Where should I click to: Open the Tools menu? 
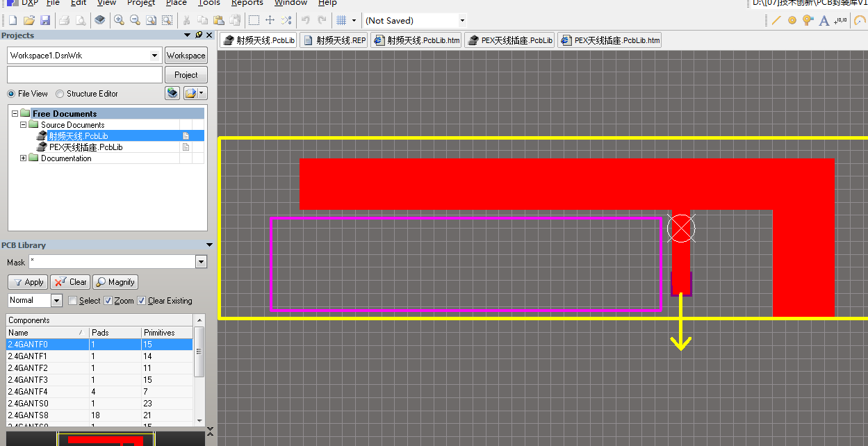209,3
